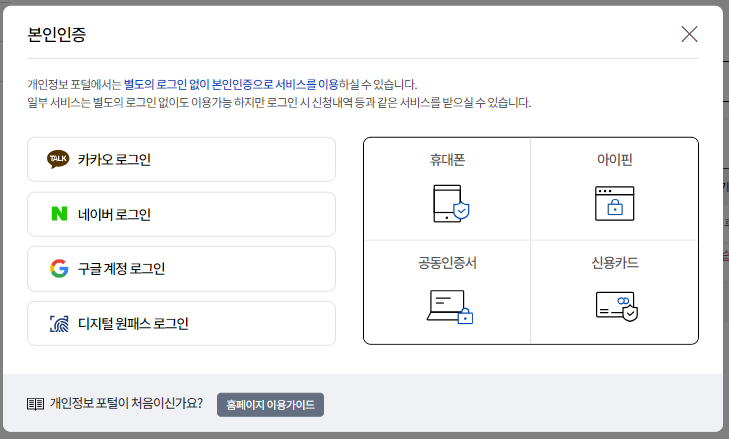
Task: Click the 공동인증서 laptop lock icon
Action: [x=450, y=307]
